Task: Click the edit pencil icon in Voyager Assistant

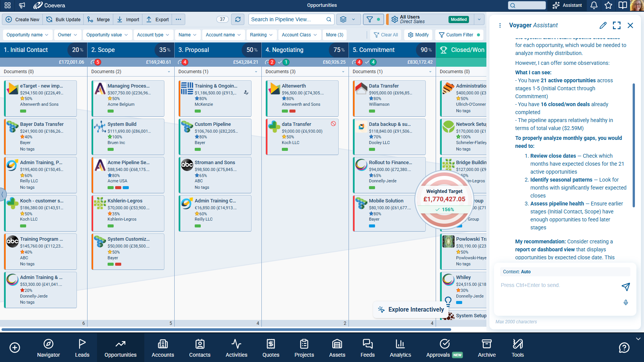Action: click(603, 25)
